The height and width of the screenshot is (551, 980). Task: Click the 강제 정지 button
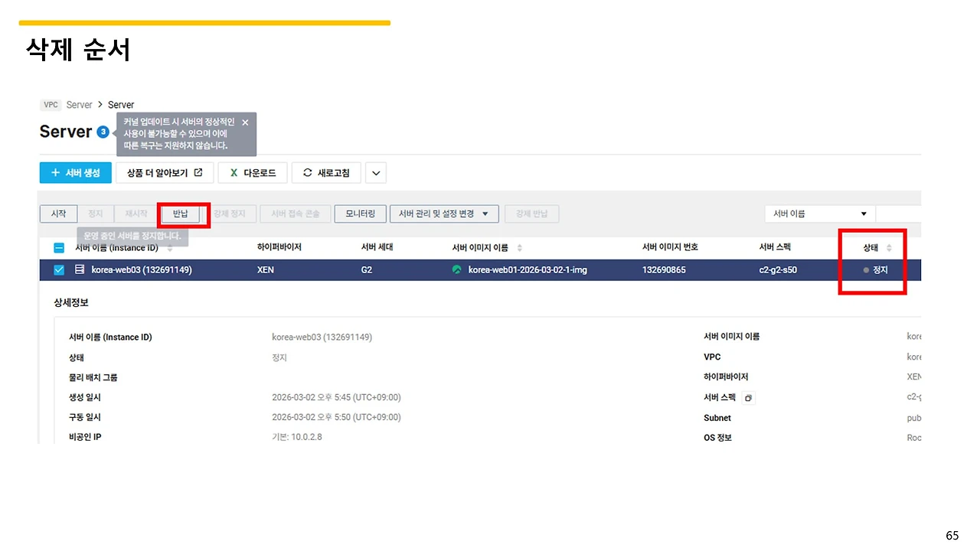pyautogui.click(x=230, y=214)
